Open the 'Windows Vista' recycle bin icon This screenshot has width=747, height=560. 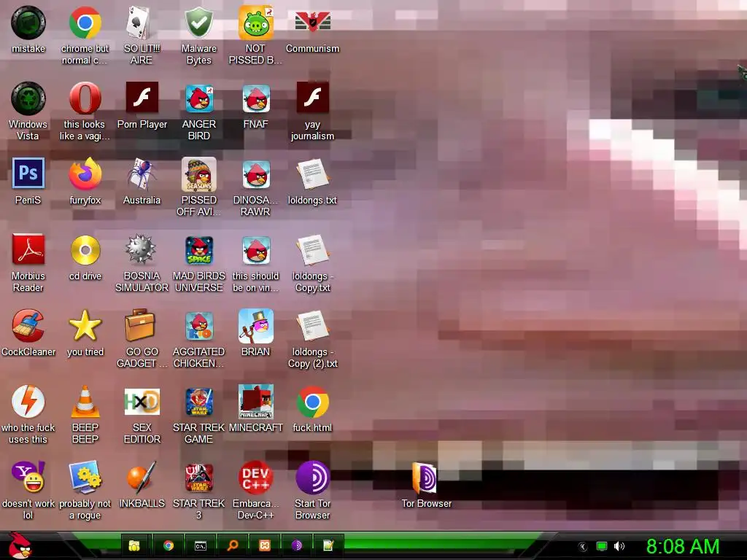[28, 98]
